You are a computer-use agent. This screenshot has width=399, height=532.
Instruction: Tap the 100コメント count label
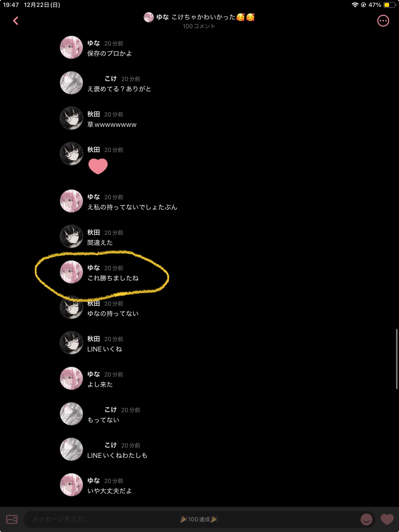(x=199, y=26)
